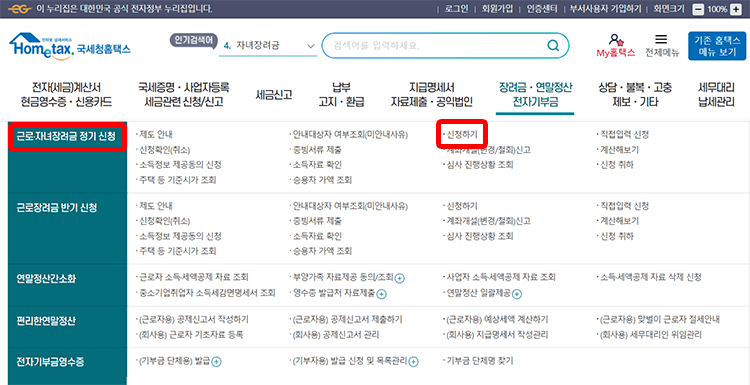
Task: Open 납부 고지·환급 menu
Action: point(341,95)
